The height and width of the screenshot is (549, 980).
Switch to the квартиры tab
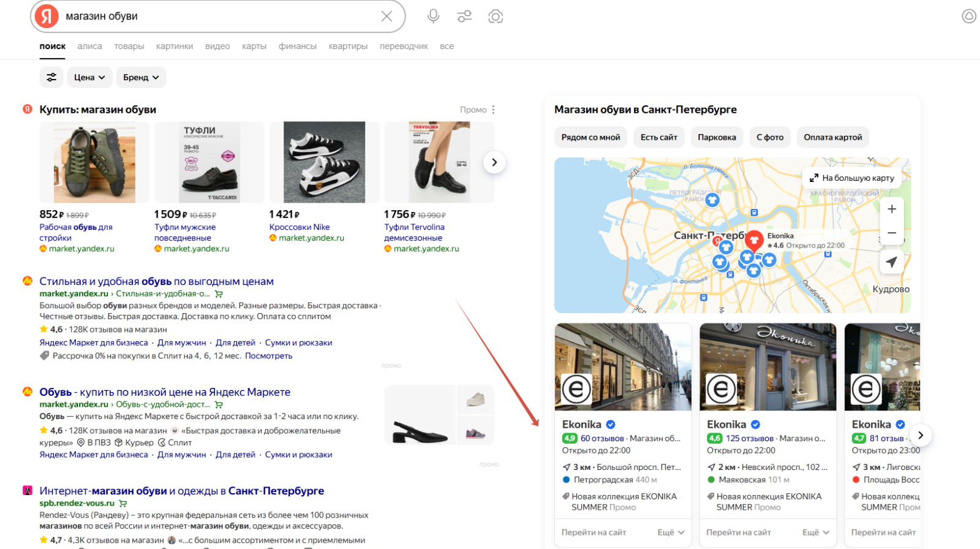coord(348,46)
